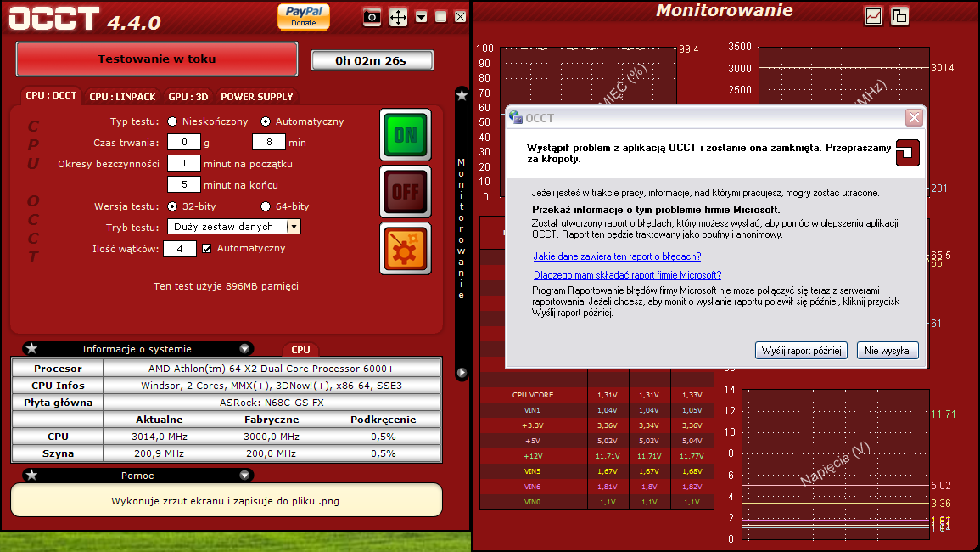The image size is (980, 552).
Task: Collapse the Pomoc section arrow
Action: [x=244, y=475]
